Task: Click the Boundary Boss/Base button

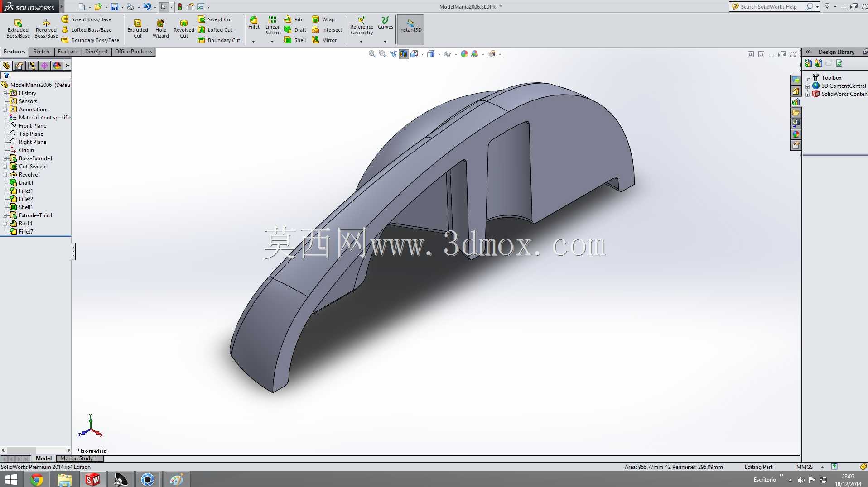Action: (x=91, y=40)
